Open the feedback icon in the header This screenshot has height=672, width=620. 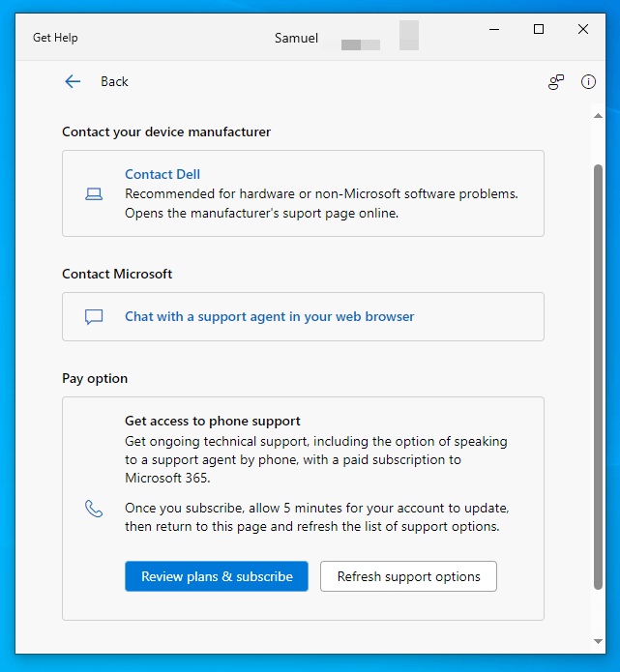click(556, 81)
